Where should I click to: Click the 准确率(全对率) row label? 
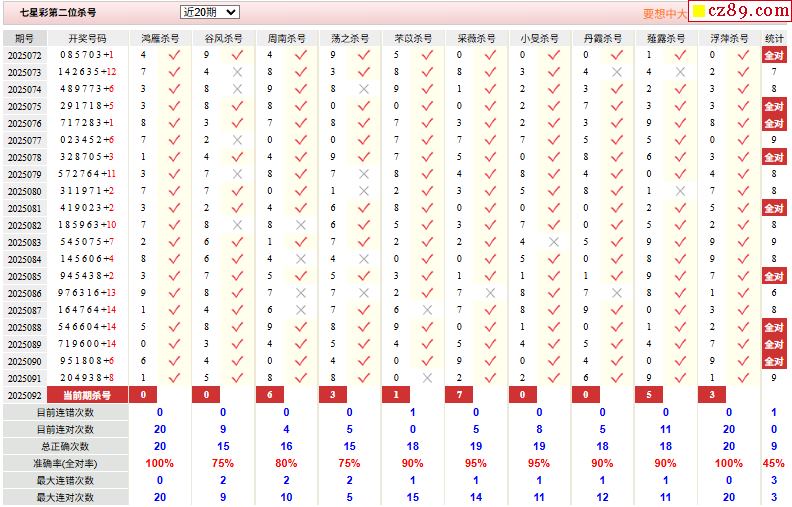[65, 464]
